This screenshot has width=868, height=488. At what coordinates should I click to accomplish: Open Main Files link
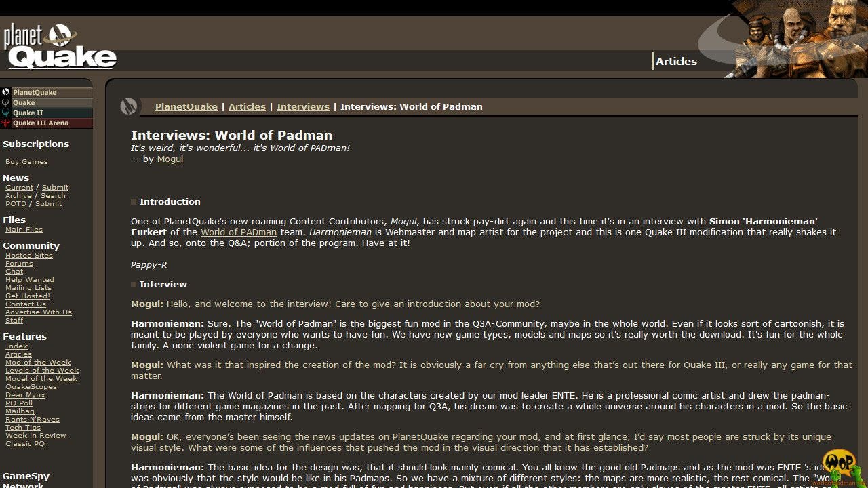point(24,229)
